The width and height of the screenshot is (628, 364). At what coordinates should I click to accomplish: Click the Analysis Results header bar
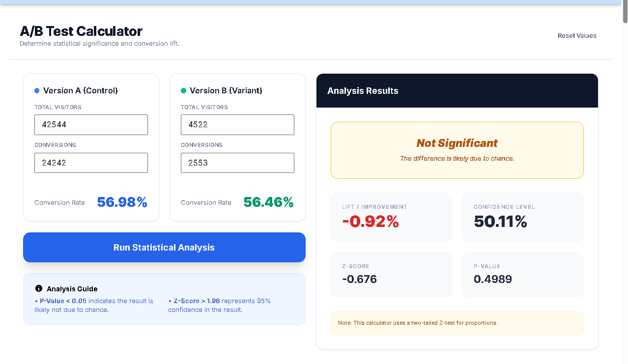pyautogui.click(x=457, y=90)
